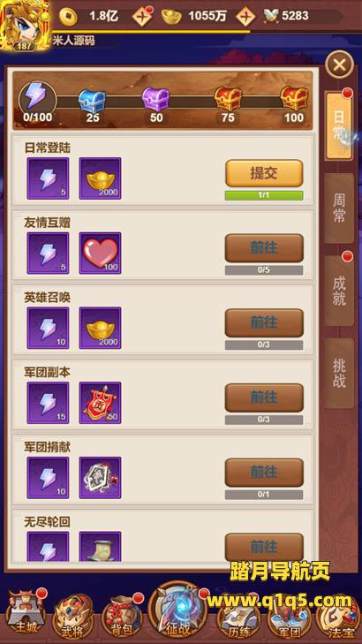Add gold ingots with the plus icon
This screenshot has height=644, width=362.
245,17
